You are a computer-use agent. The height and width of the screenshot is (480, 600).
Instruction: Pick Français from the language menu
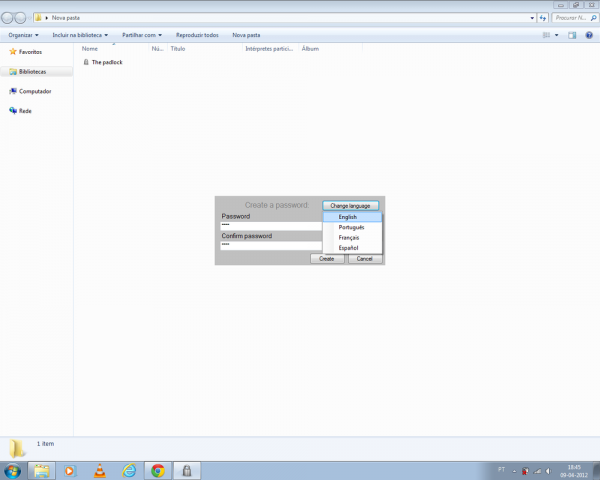pos(352,238)
